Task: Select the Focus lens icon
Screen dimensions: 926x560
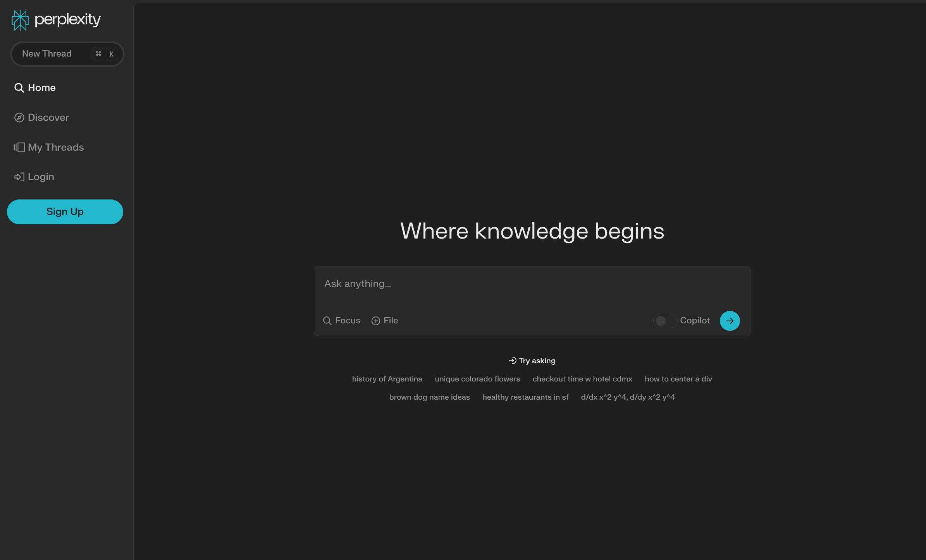Action: point(327,321)
